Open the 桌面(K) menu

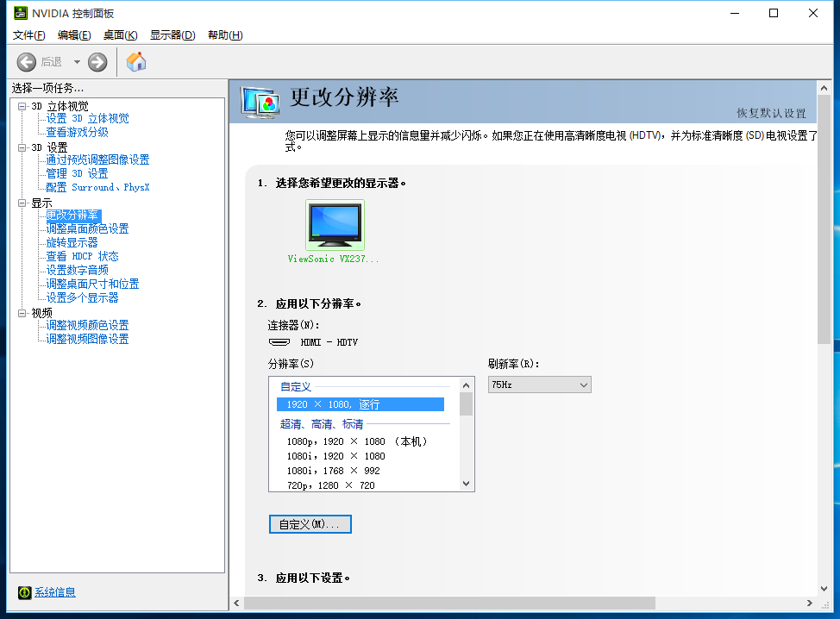pos(121,35)
